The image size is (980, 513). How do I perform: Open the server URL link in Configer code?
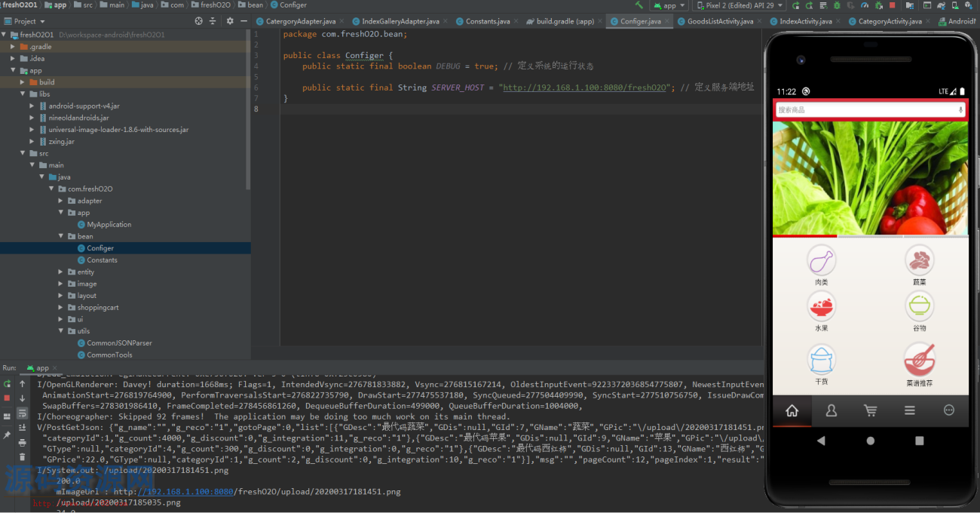(585, 88)
